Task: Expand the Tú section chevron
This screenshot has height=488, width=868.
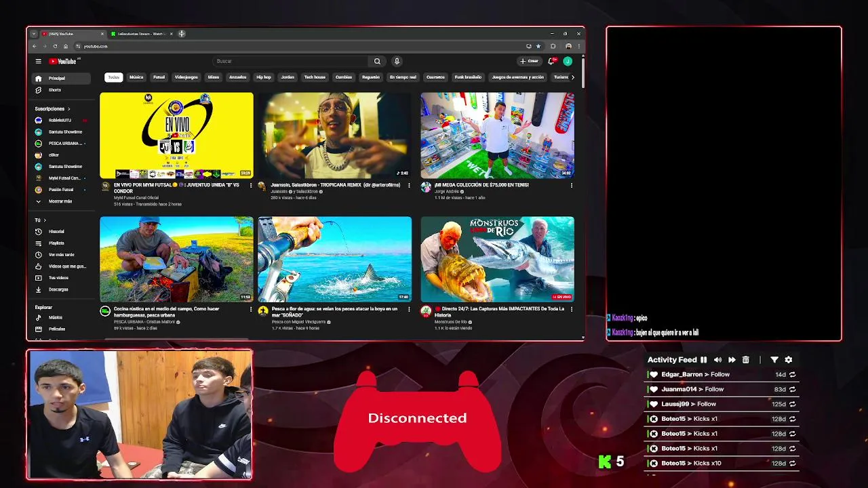Action: (45, 220)
